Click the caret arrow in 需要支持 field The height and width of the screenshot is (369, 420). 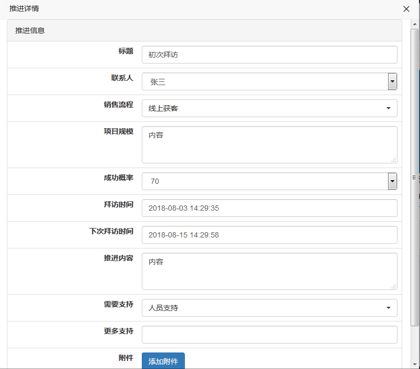click(x=388, y=308)
